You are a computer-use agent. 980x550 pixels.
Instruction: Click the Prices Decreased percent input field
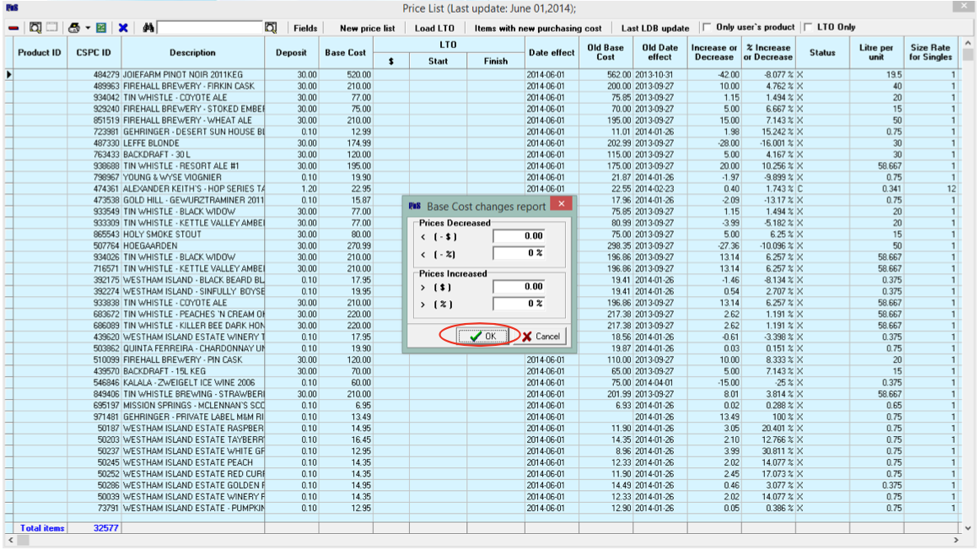[518, 253]
